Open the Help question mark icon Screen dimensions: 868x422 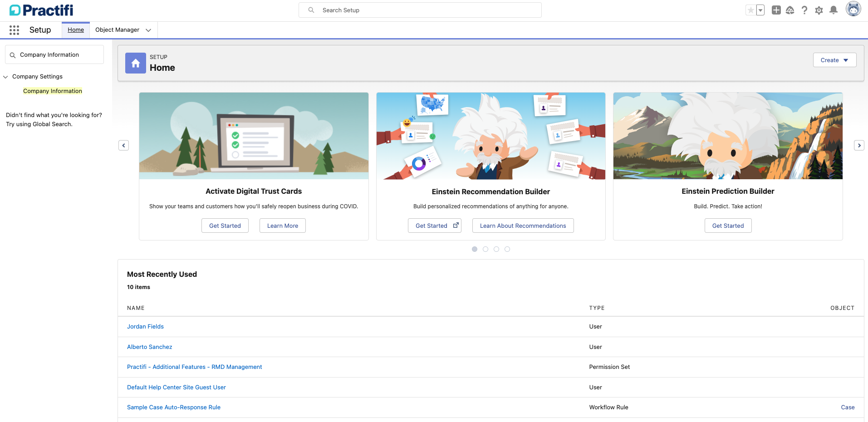(804, 10)
